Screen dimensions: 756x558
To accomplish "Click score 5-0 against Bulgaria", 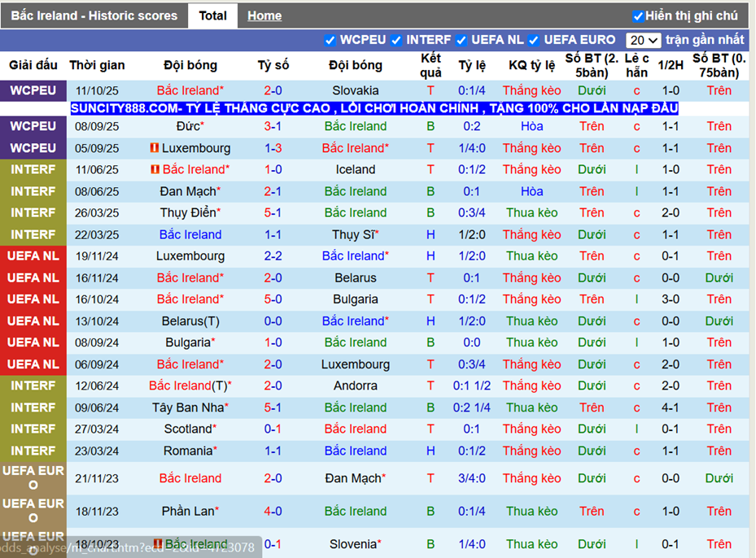I will [x=273, y=299].
